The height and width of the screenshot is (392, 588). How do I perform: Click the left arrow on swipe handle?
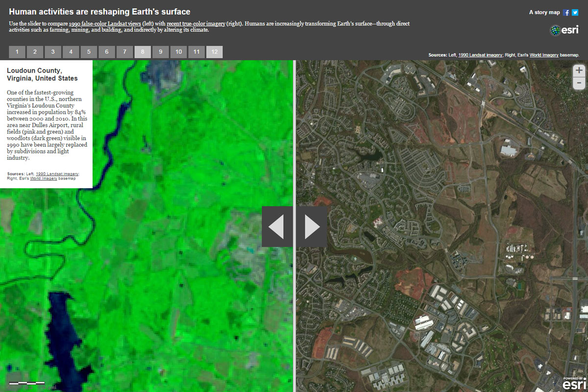[x=277, y=227]
